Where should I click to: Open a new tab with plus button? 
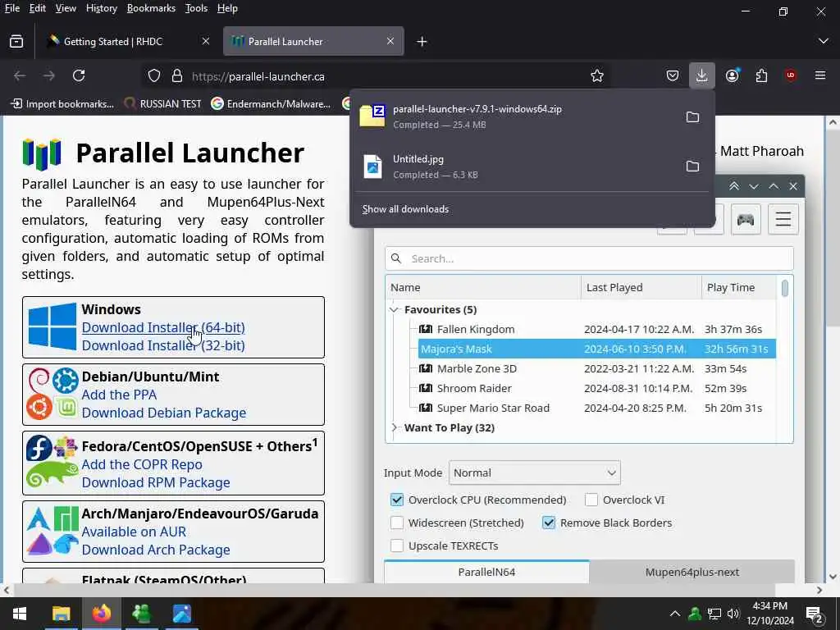click(x=422, y=41)
